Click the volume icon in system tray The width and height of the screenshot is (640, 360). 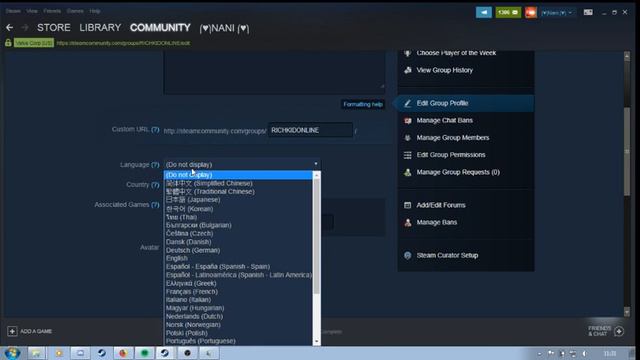coord(584,353)
